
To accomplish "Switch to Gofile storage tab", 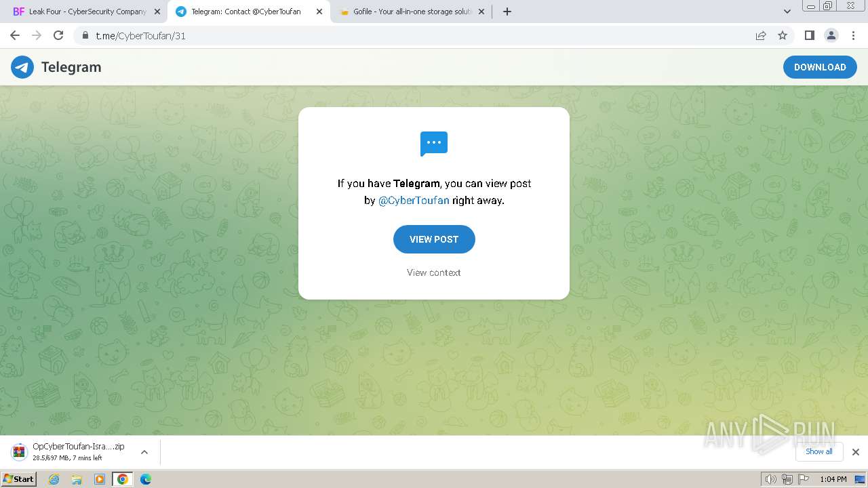I will point(411,12).
